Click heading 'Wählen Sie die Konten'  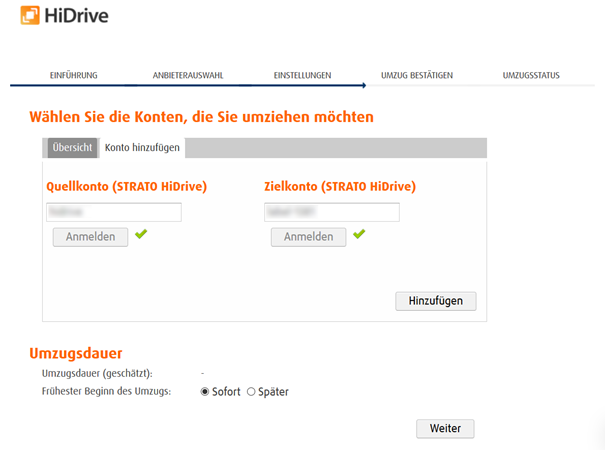tap(201, 117)
